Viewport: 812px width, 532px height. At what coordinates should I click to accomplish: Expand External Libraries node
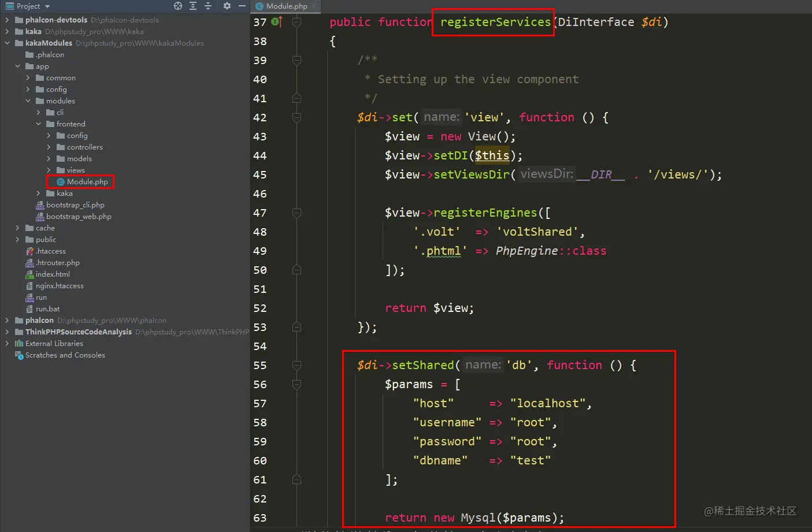point(7,343)
